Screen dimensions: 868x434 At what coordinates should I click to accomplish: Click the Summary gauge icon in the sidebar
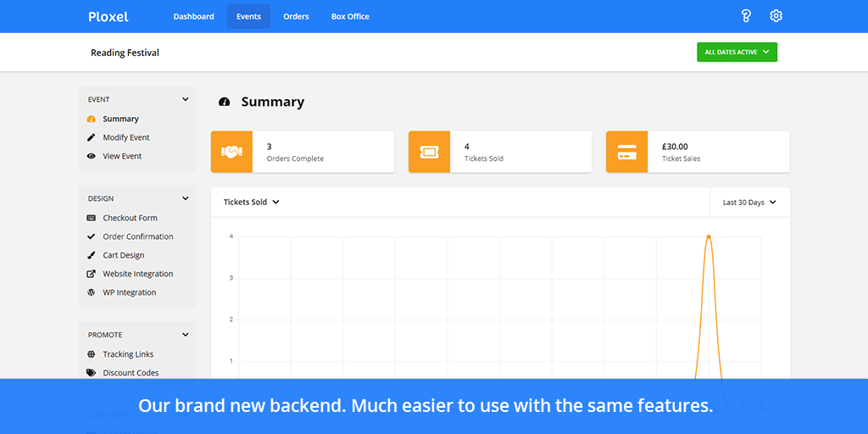tap(92, 119)
